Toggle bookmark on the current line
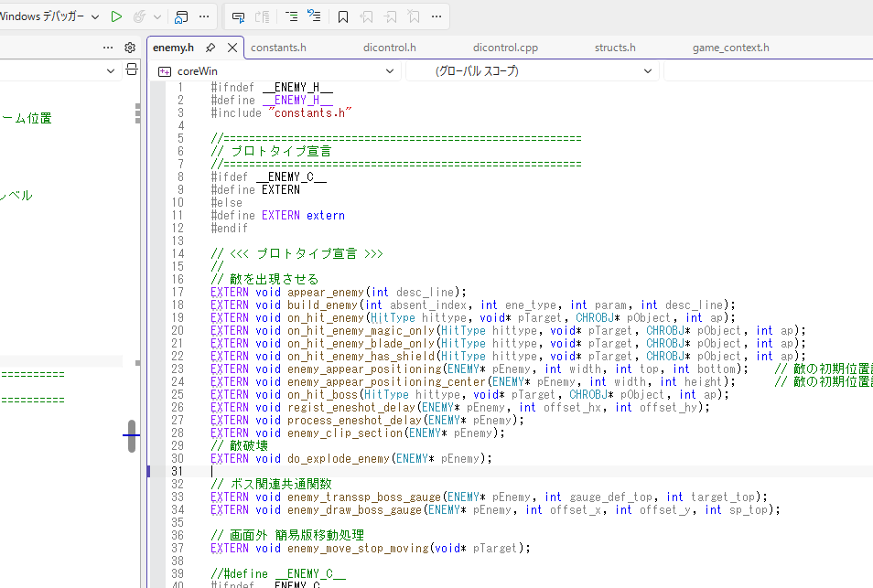This screenshot has width=873, height=588. pyautogui.click(x=343, y=17)
